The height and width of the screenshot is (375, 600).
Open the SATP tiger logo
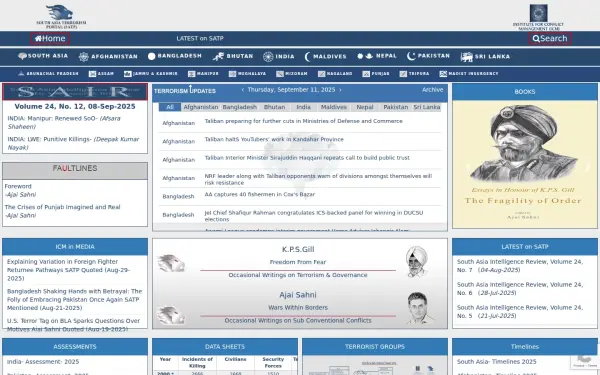pos(61,16)
